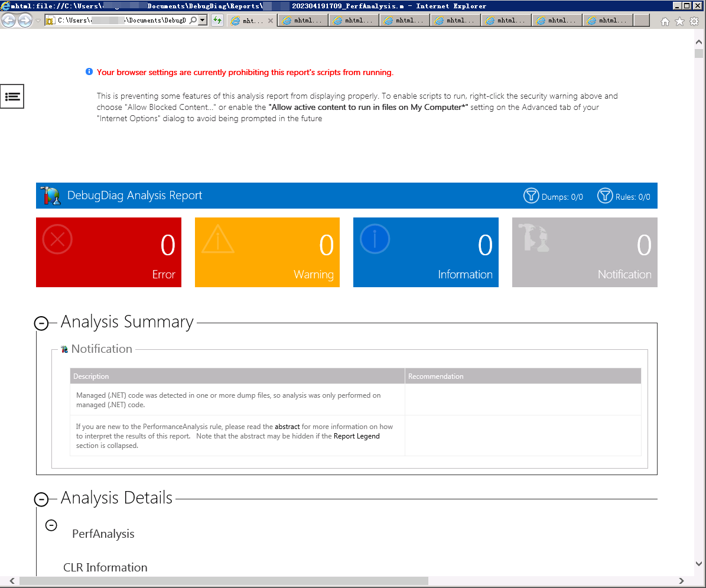Open the recent pages dropdown beside Forward
Viewport: 706px width, 588px height.
[x=38, y=20]
